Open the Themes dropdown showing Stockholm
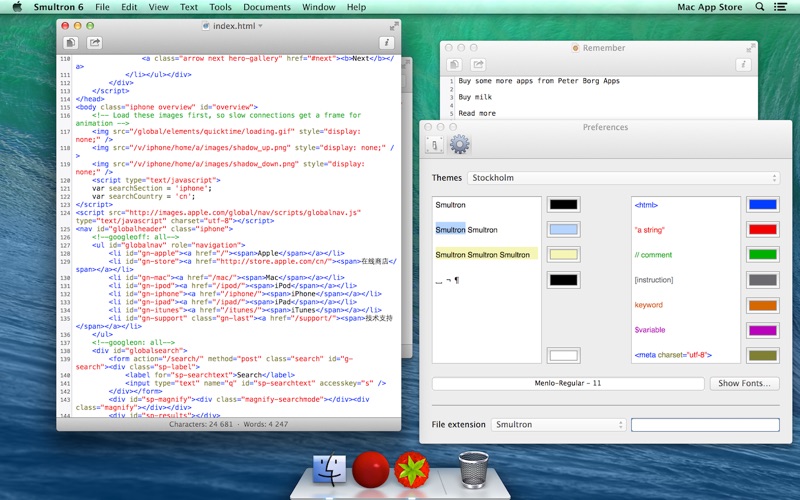 click(623, 178)
